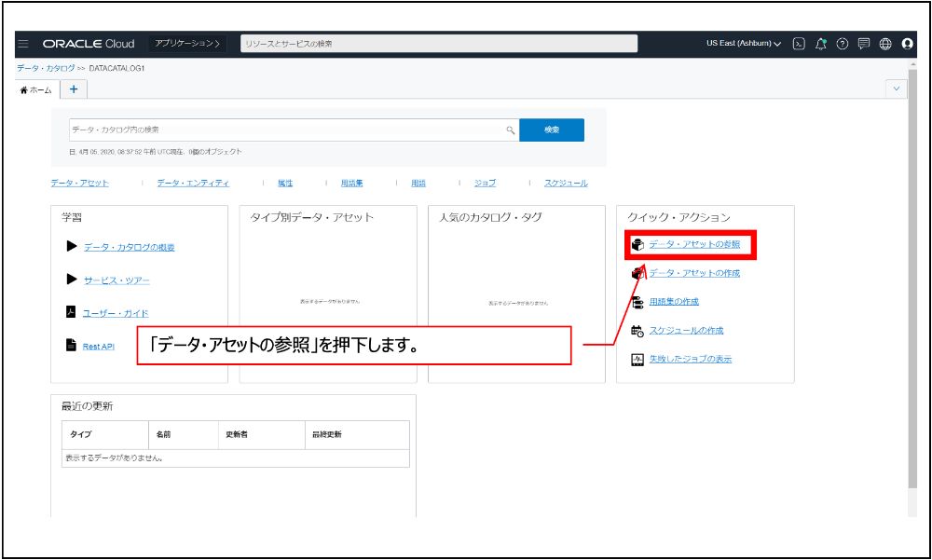The width and height of the screenshot is (932, 560).
Task: Open the 用語集 link
Action: coord(352,184)
